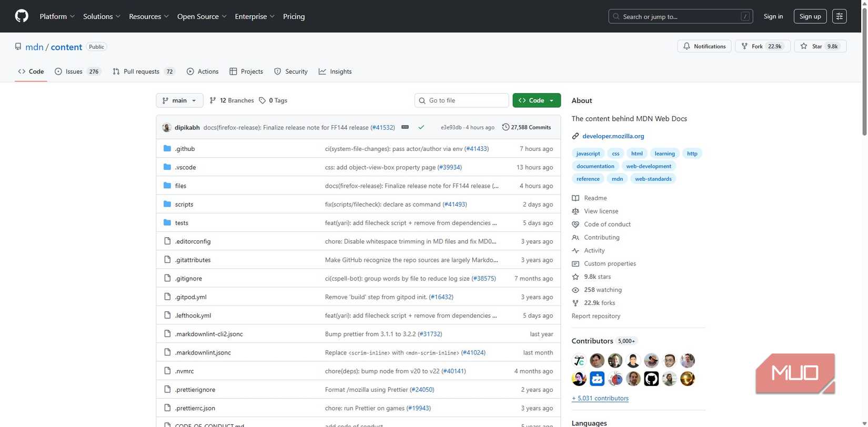Click the Go to file input
Screen dimensions: 868x427
point(462,100)
